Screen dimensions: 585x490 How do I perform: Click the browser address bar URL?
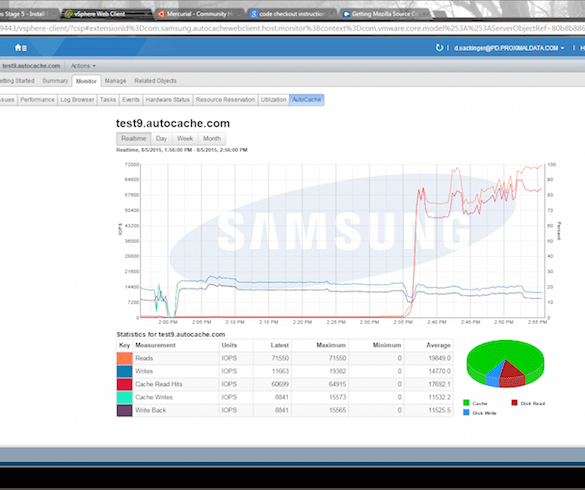pos(292,28)
